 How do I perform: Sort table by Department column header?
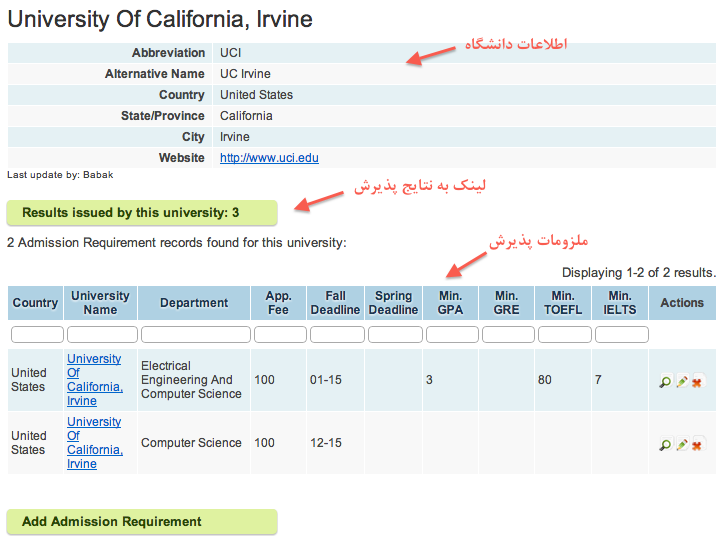click(194, 303)
